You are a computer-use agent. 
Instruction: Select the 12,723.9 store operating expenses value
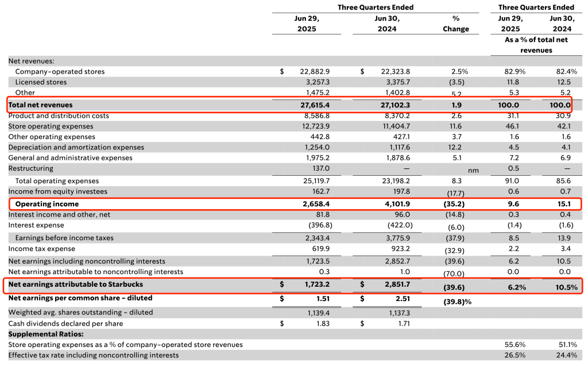click(x=316, y=126)
